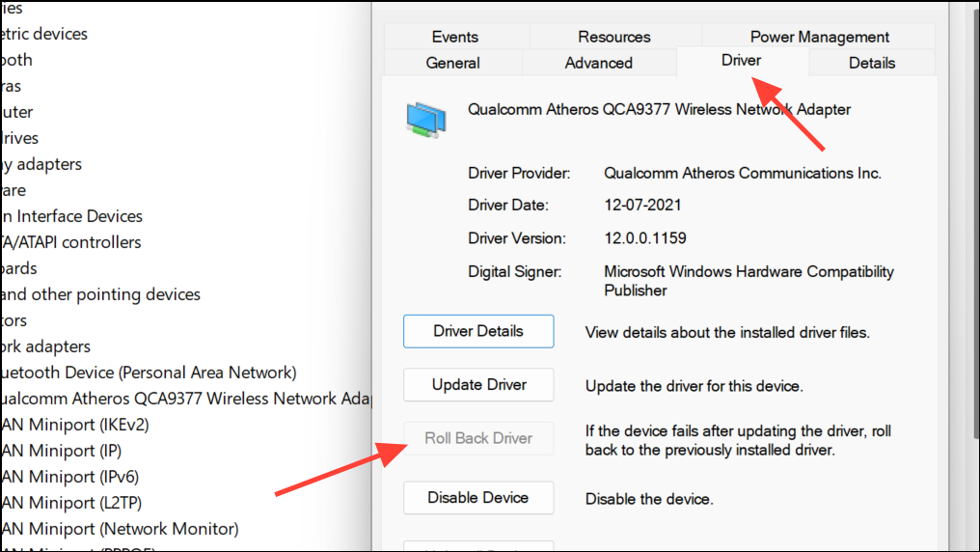980x552 pixels.
Task: Select the Power Management tab
Action: point(819,37)
